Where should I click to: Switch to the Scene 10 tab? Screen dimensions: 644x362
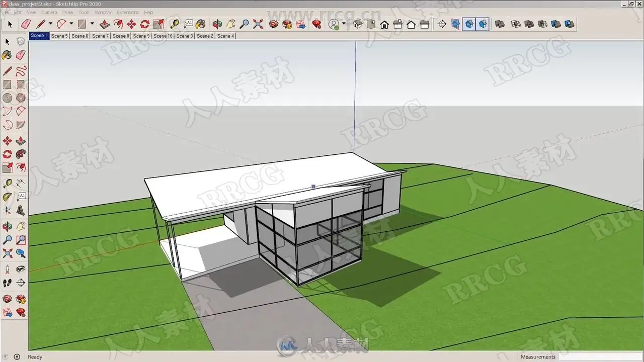pyautogui.click(x=163, y=36)
